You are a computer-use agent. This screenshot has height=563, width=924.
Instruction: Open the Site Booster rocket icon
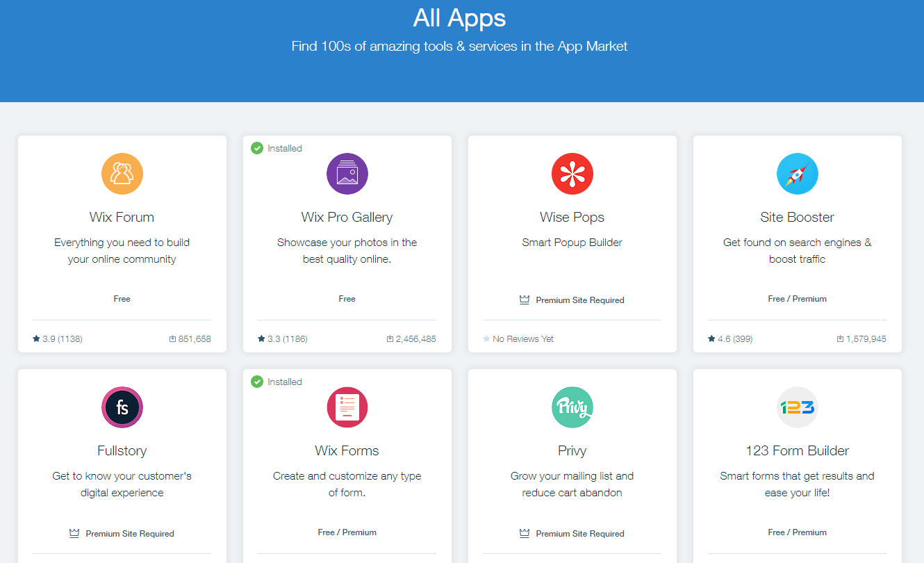pyautogui.click(x=798, y=174)
